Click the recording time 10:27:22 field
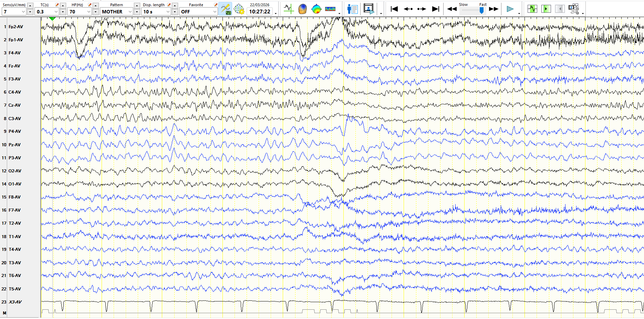This screenshot has height=319, width=644. click(260, 12)
